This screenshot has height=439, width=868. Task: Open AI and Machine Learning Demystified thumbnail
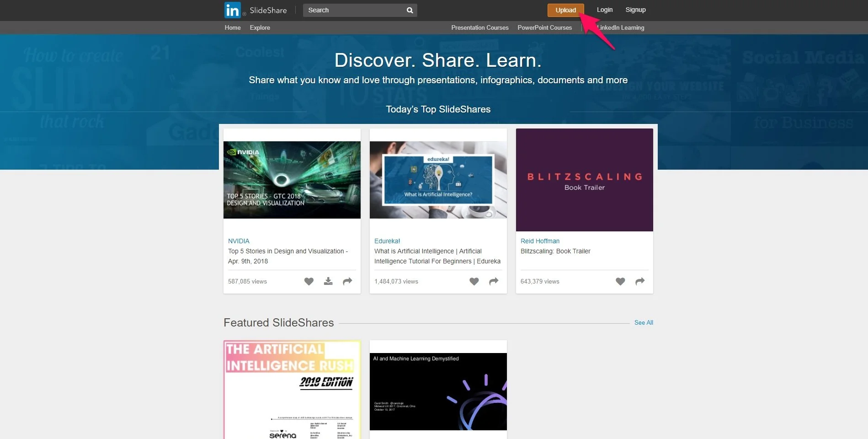tap(438, 391)
